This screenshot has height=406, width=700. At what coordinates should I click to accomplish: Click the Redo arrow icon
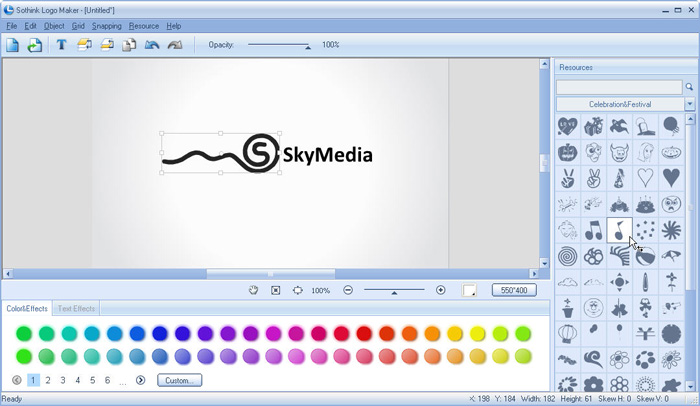175,45
